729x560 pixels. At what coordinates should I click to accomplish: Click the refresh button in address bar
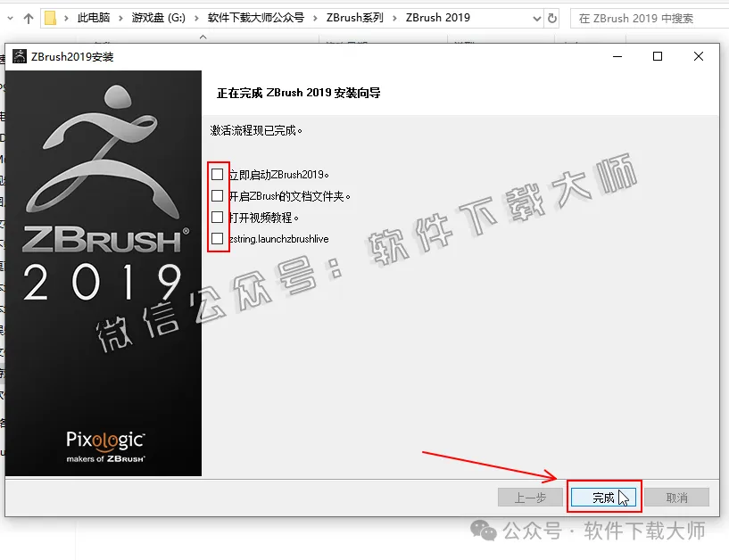tap(552, 18)
